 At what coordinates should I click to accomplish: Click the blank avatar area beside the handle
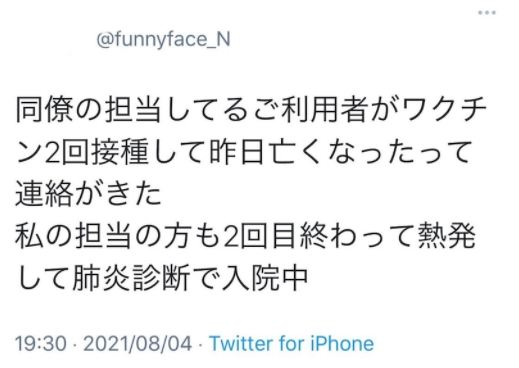click(50, 39)
